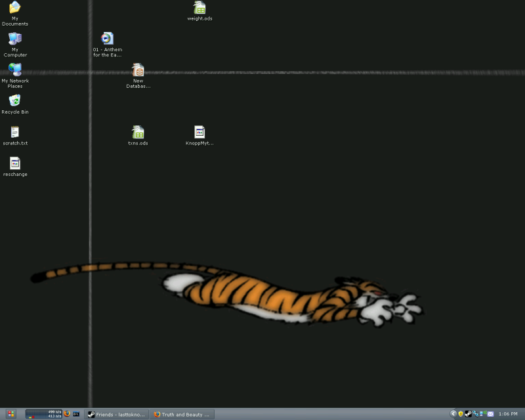Click the wireless network tray icon
Image resolution: width=525 pixels, height=420 pixels.
483,414
